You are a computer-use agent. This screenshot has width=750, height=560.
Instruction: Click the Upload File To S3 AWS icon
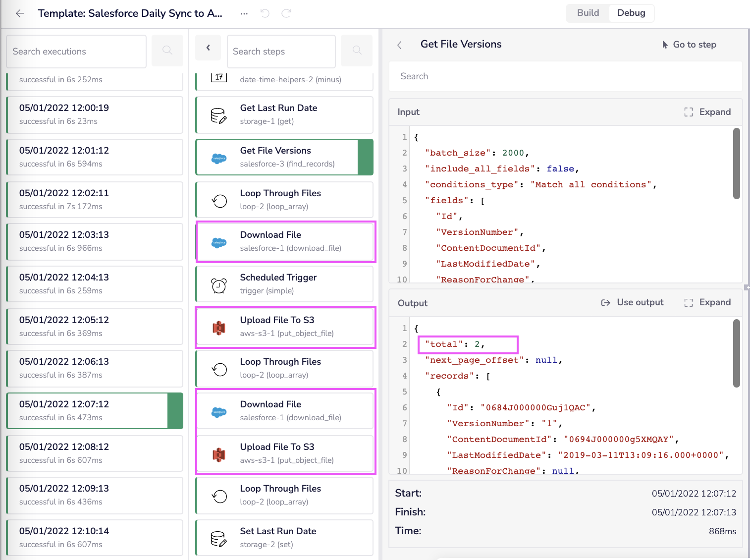219,328
